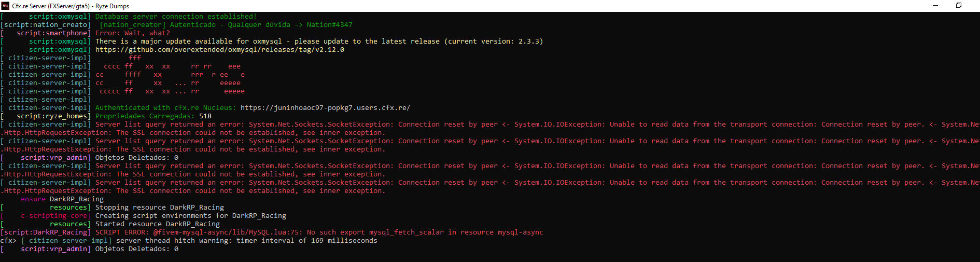Image resolution: width=980 pixels, height=262 pixels.
Task: Restore down the console window
Action: [959, 6]
